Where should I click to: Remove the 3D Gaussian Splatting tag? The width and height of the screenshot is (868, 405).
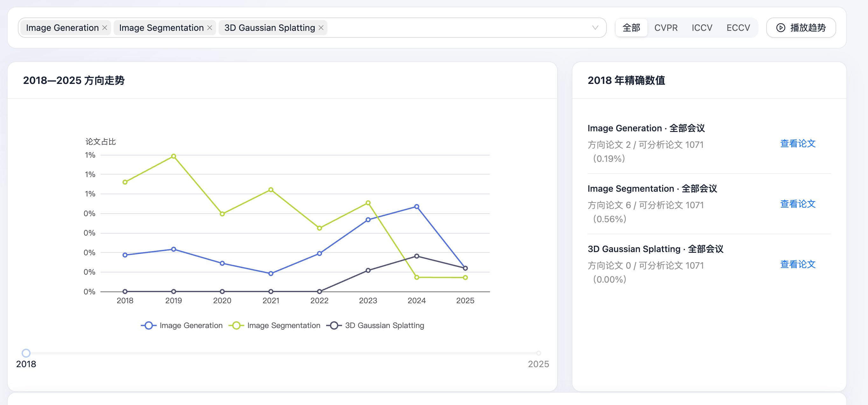coord(321,28)
